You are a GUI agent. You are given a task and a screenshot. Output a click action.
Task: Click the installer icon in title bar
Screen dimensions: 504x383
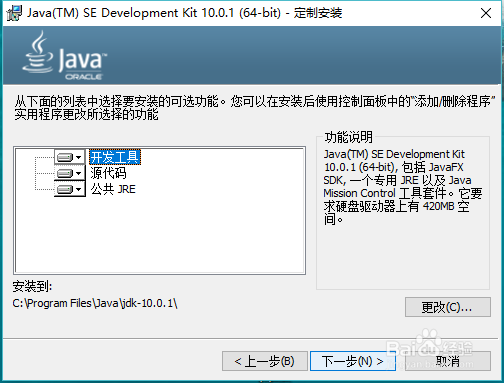(x=14, y=13)
